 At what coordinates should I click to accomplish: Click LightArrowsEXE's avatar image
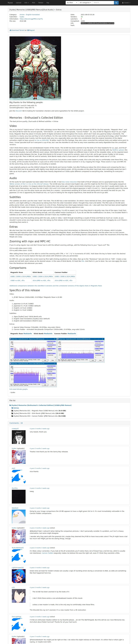18,576
